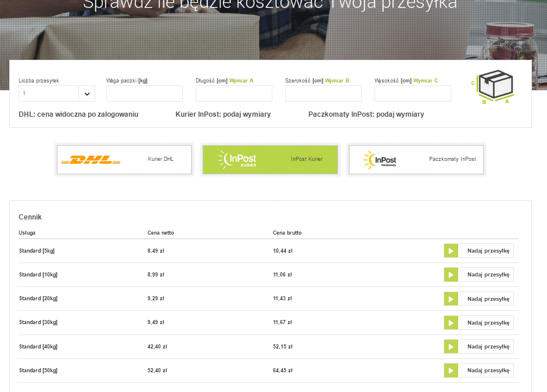Viewport: 547px width, 392px height.
Task: Click the Paczkomaty InPost logo
Action: coord(380,160)
